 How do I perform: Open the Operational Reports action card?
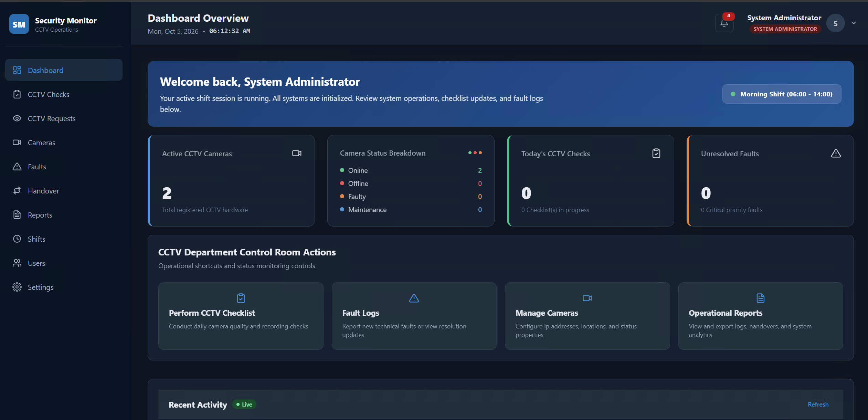coord(761,316)
